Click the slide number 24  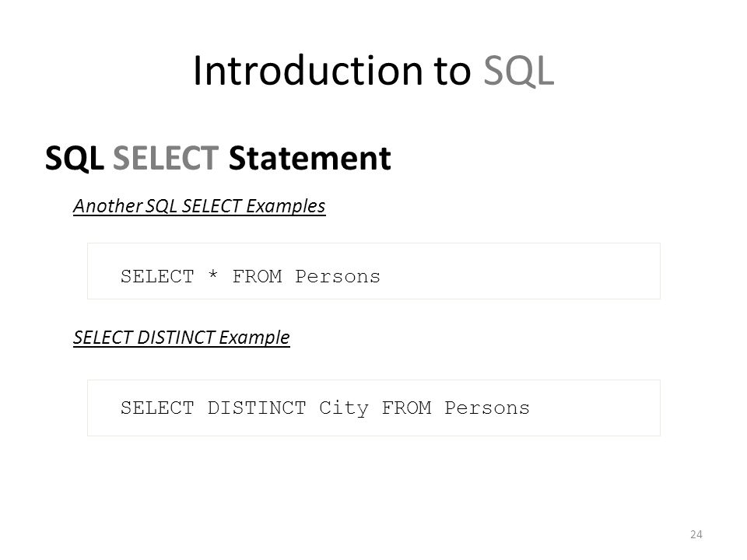(x=696, y=534)
